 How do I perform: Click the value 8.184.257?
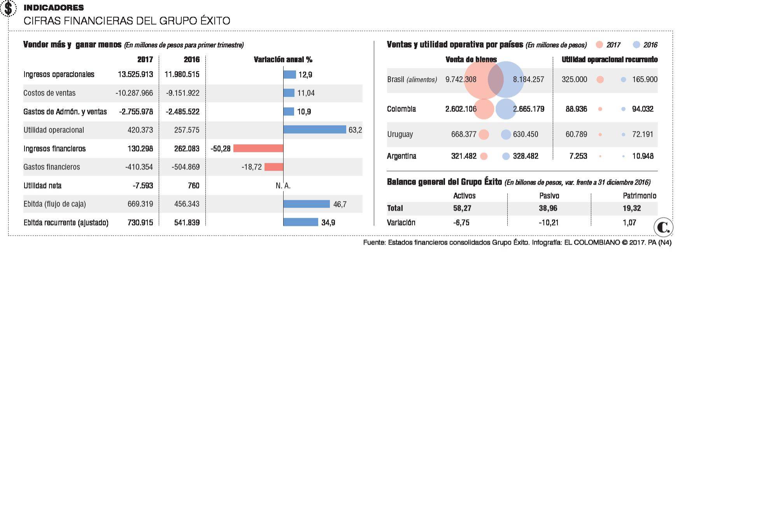tap(528, 79)
